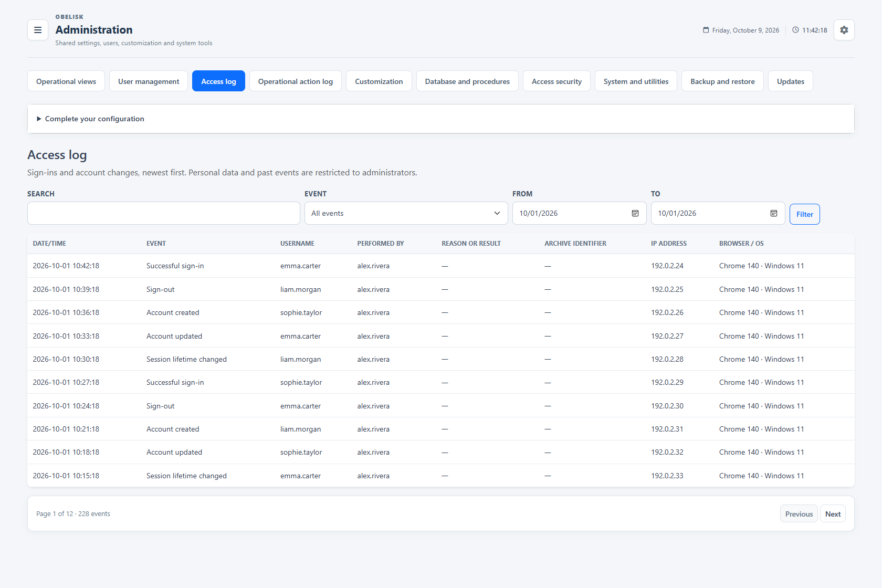Click the Friday, October 9, 2026 date
This screenshot has height=588, width=882.
745,30
